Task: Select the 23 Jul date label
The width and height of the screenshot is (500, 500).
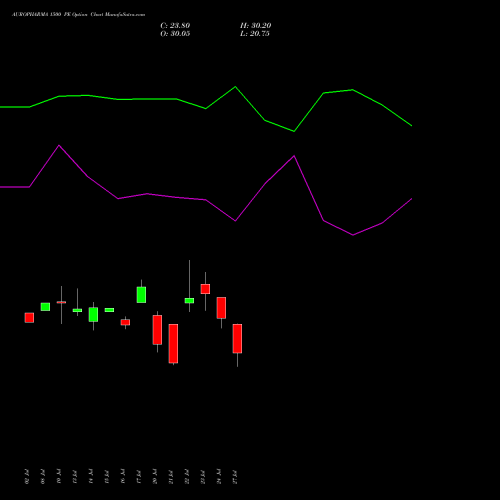Action: coord(203,477)
